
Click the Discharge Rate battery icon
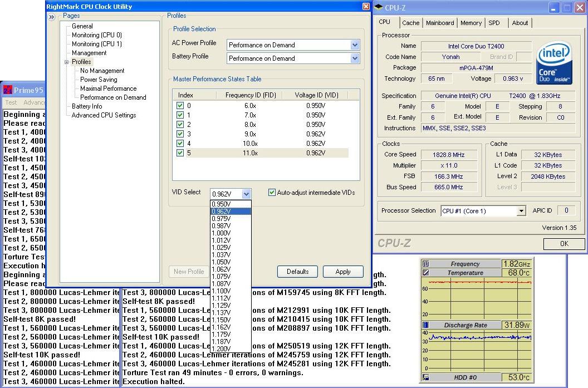(425, 325)
